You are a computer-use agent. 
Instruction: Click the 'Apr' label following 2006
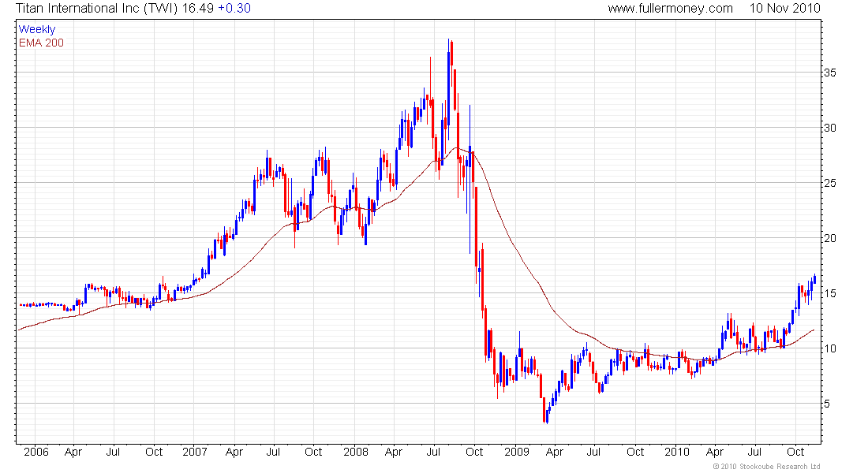point(73,452)
